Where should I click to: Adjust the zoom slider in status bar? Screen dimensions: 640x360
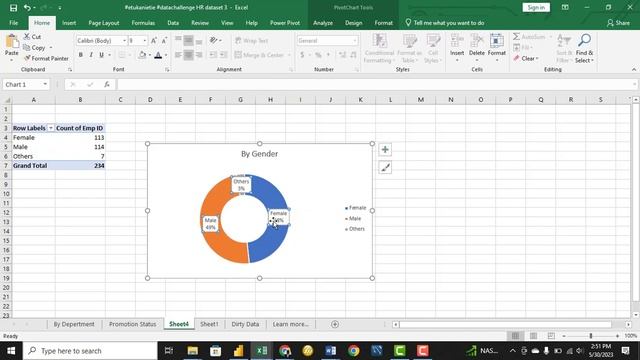pos(591,336)
